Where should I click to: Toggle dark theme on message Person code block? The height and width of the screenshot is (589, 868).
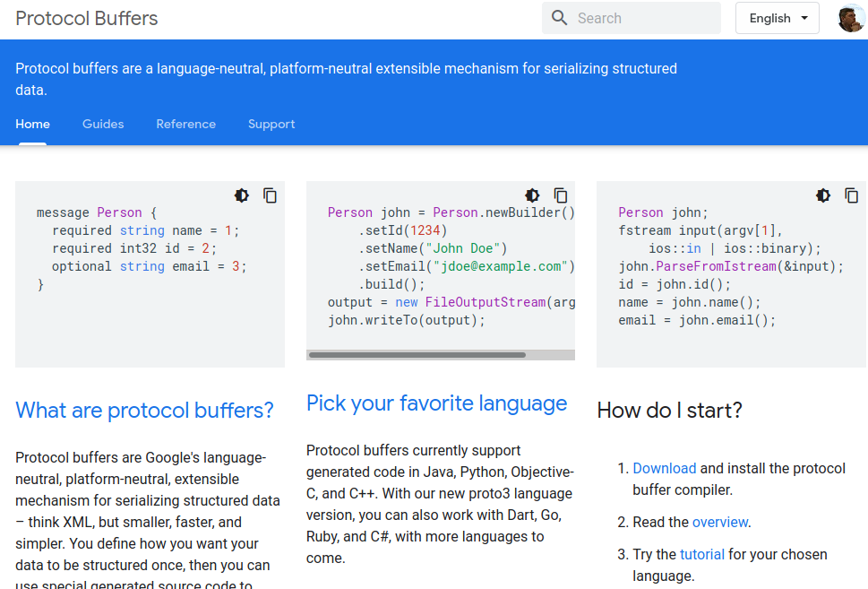pos(242,195)
